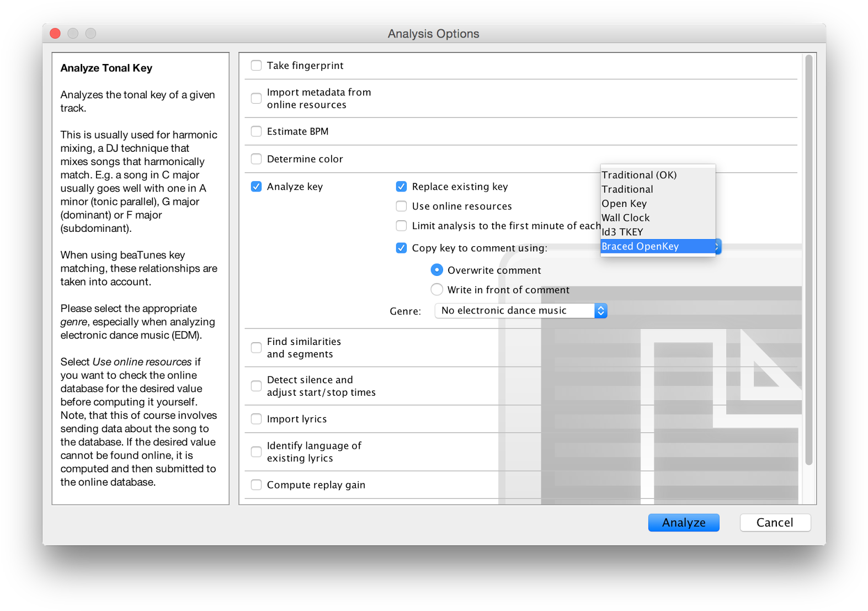The image size is (868, 611).
Task: Close the Analysis Options window
Action: [55, 34]
